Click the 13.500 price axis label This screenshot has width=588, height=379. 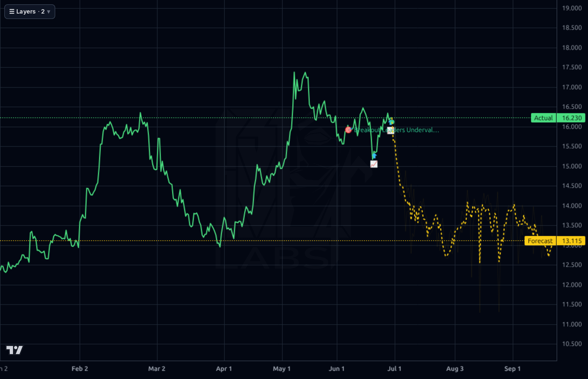coord(572,225)
